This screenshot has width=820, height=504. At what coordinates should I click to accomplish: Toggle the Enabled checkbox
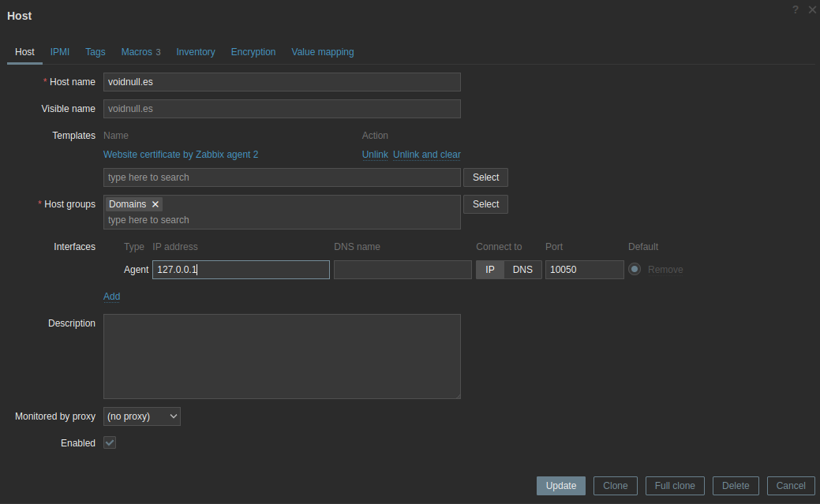click(x=110, y=443)
